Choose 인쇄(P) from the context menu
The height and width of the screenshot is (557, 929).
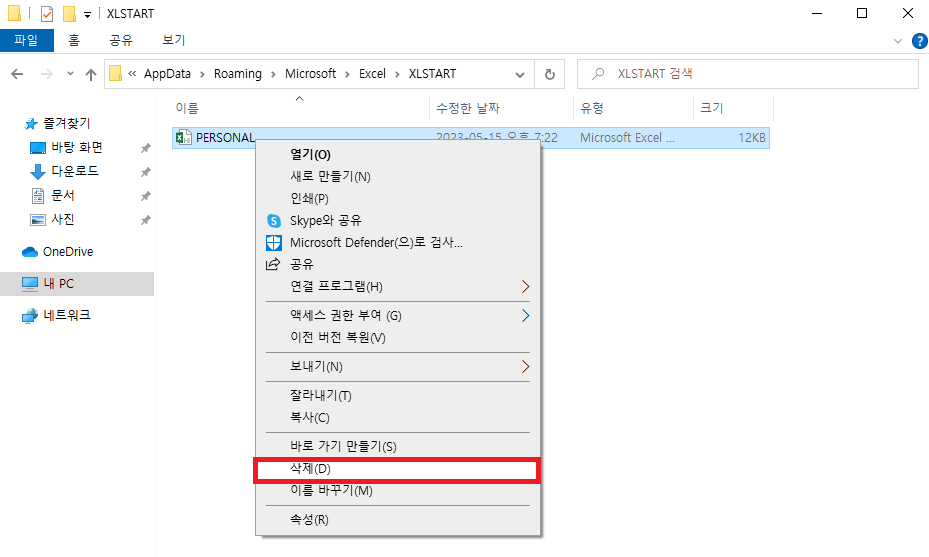coord(398,199)
